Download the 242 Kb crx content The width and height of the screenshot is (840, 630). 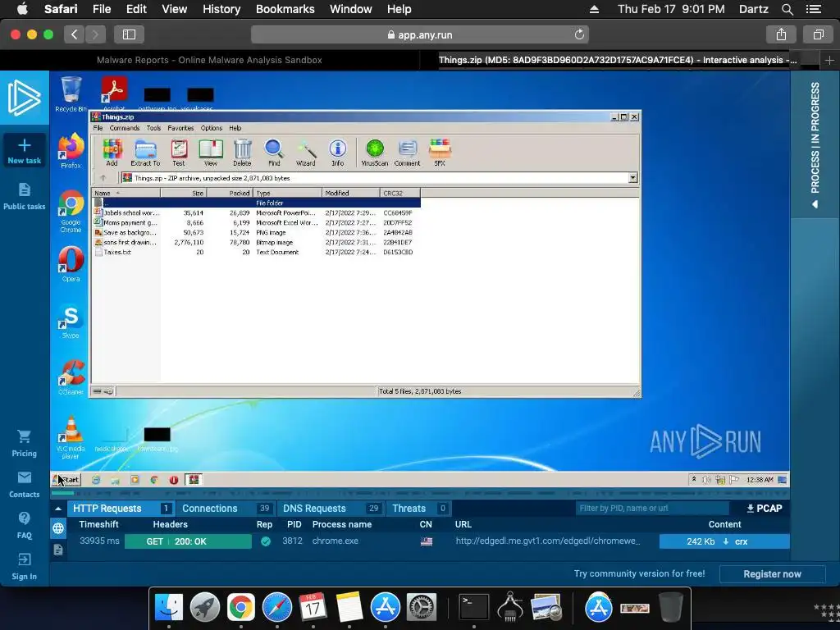click(724, 541)
